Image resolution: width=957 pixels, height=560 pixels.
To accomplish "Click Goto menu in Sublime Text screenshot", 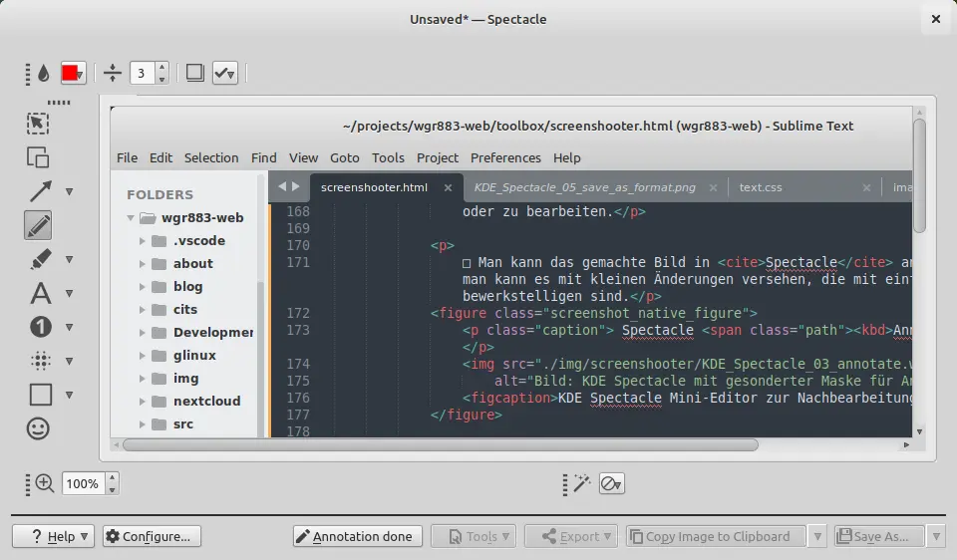I will coord(345,158).
